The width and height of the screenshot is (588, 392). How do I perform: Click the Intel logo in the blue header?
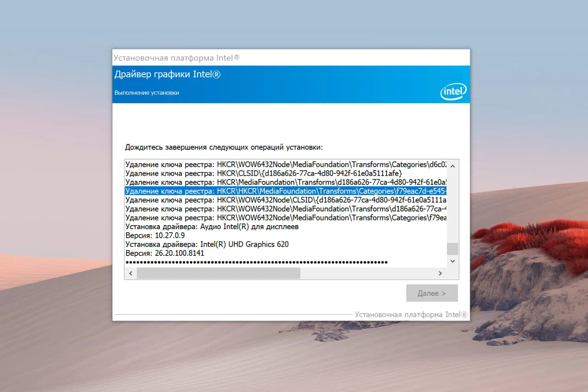[453, 91]
